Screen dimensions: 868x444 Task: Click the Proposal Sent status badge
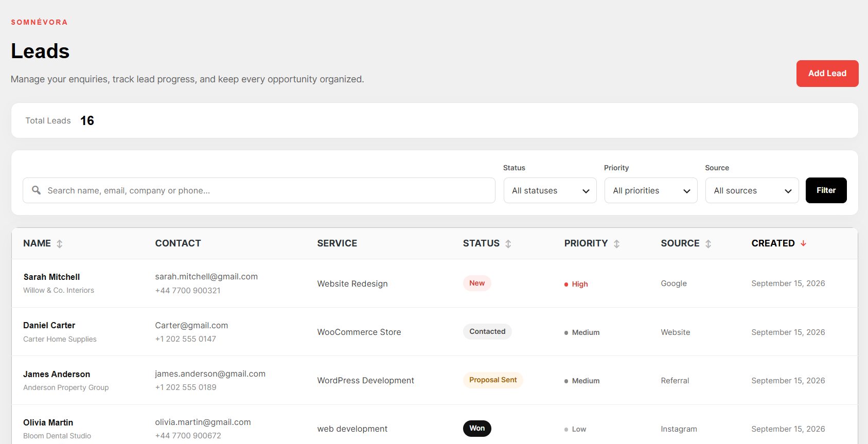(493, 380)
